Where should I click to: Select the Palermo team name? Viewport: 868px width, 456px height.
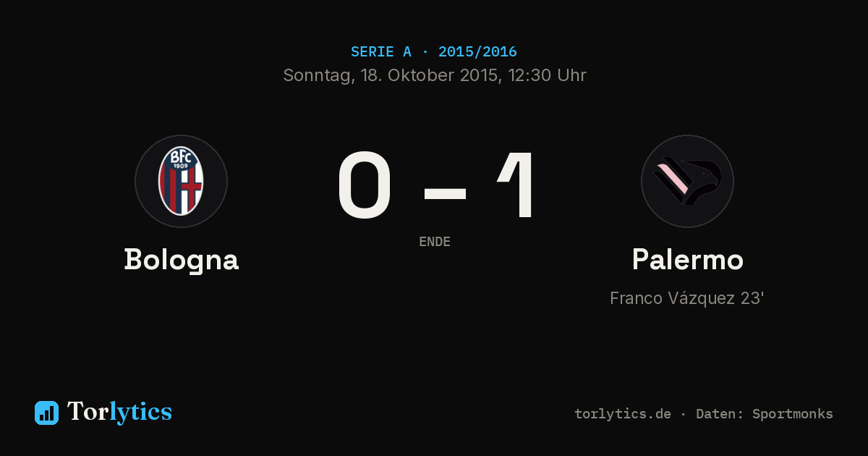[687, 259]
